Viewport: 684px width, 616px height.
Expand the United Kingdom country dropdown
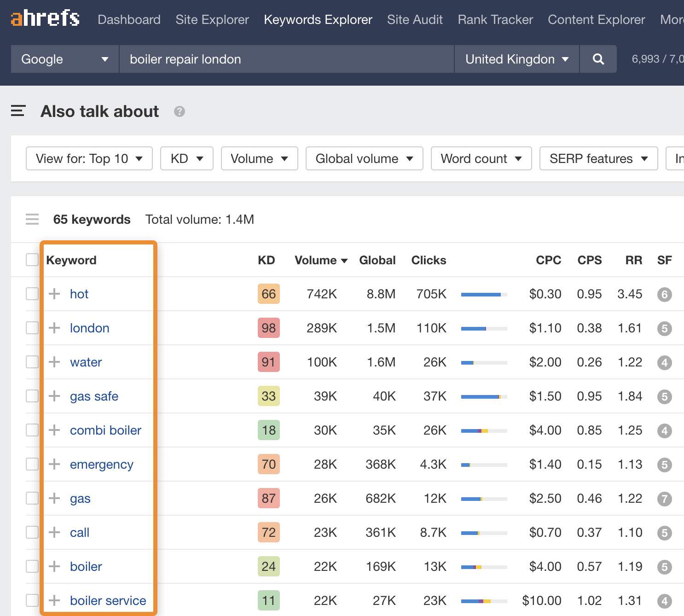(x=516, y=59)
